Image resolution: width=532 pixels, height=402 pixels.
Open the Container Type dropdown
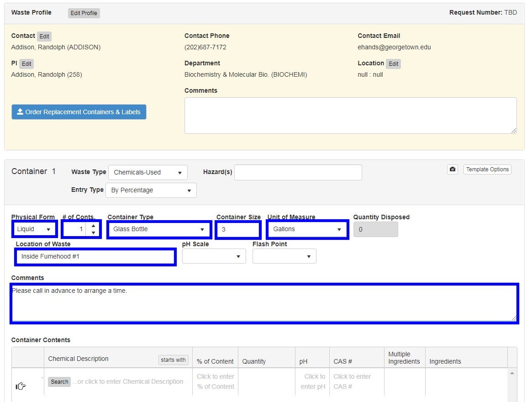(158, 229)
